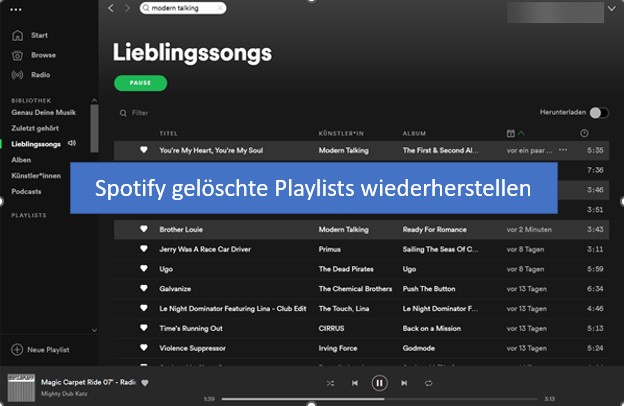
Task: Open Browse in the sidebar
Action: [43, 55]
